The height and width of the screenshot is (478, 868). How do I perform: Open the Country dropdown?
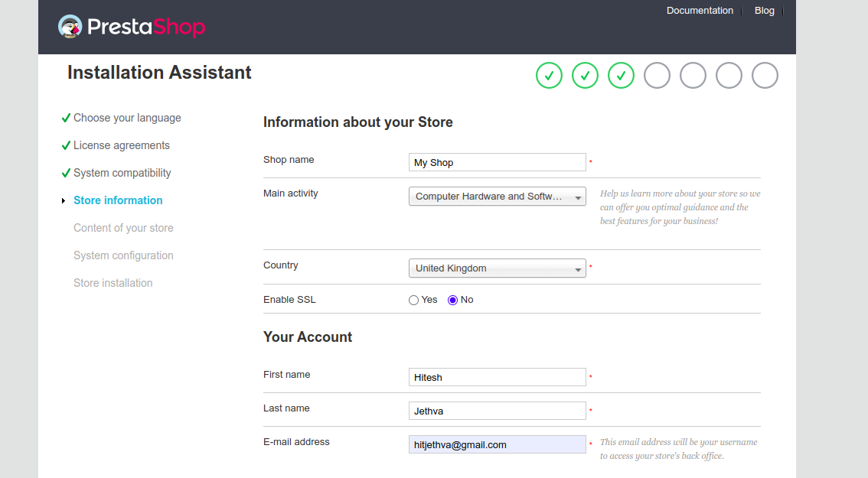tap(497, 268)
